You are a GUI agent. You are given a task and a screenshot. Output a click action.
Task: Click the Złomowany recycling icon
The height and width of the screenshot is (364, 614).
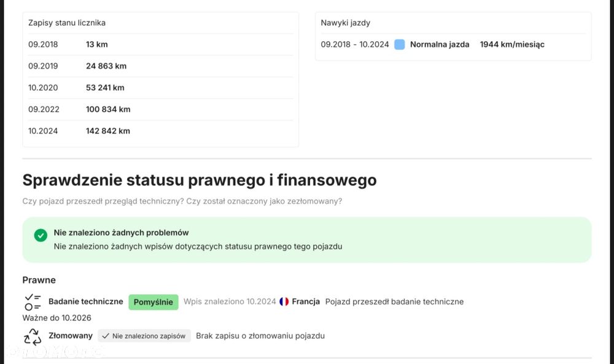click(33, 336)
